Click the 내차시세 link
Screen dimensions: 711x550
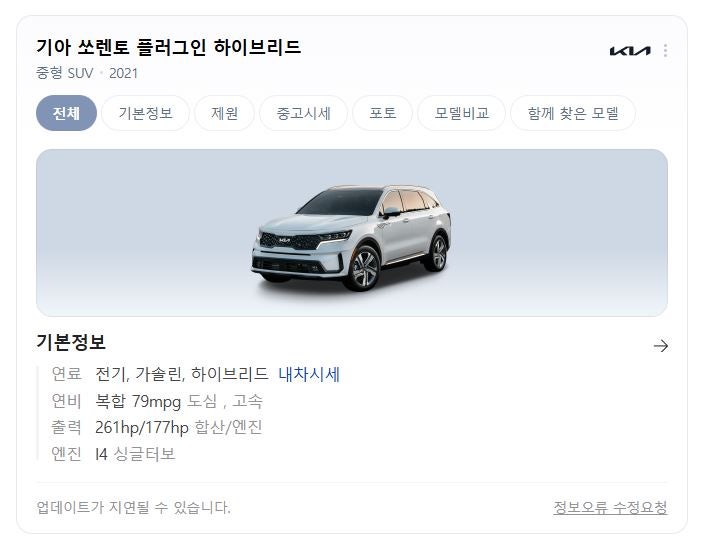(x=309, y=374)
